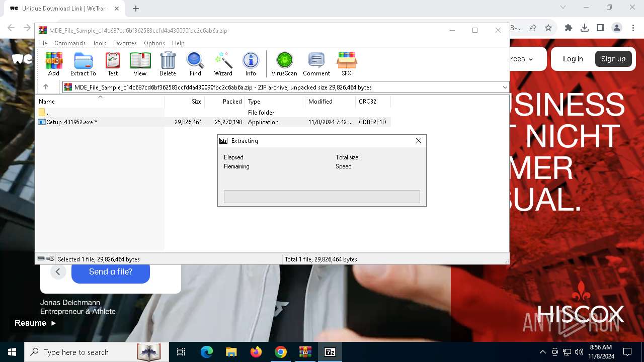This screenshot has height=362, width=644.
Task: Sort by Name column header
Action: pos(100,102)
